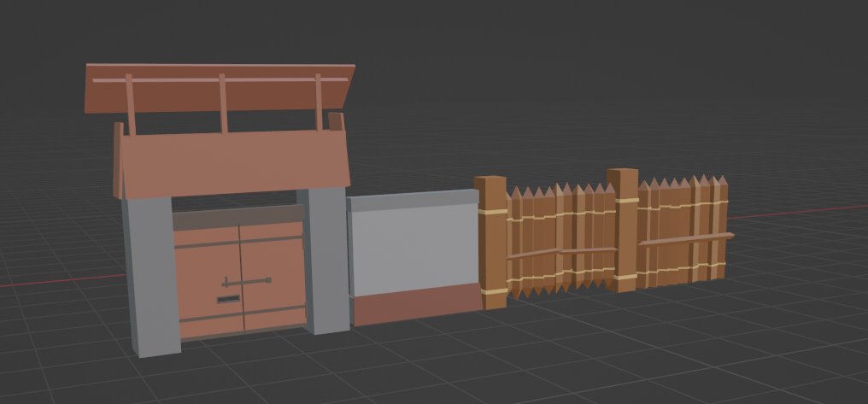Select the left gray stone gate pillar
868x404 pixels.
click(x=151, y=276)
